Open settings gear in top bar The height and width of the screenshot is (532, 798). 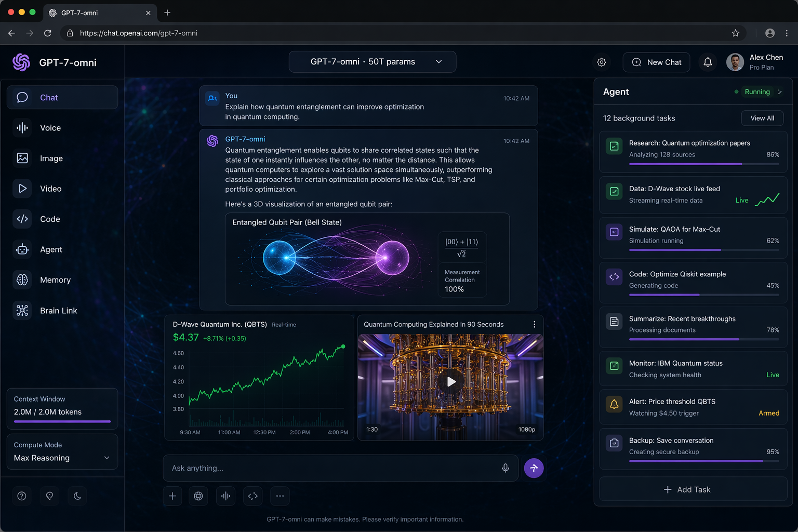point(602,62)
